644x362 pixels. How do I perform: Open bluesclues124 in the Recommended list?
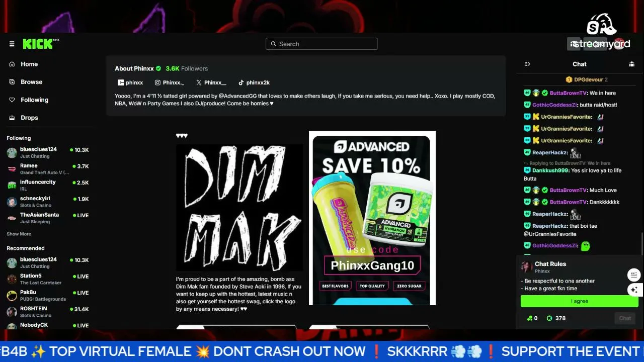pyautogui.click(x=48, y=262)
